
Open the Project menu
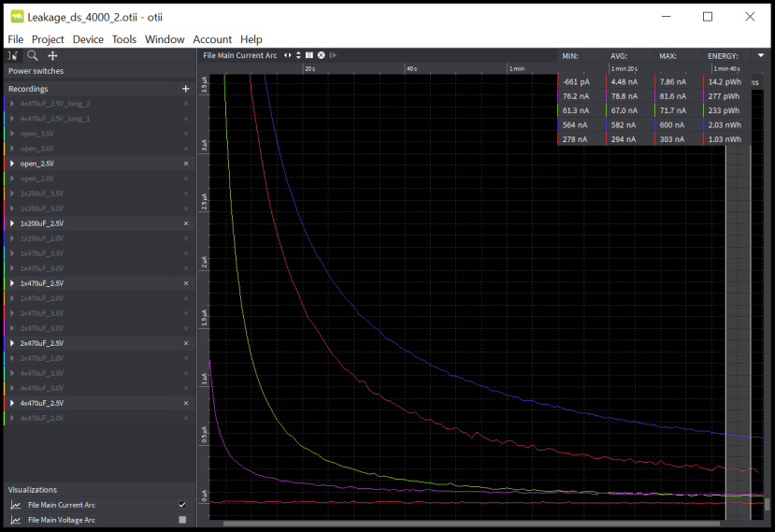[x=48, y=39]
